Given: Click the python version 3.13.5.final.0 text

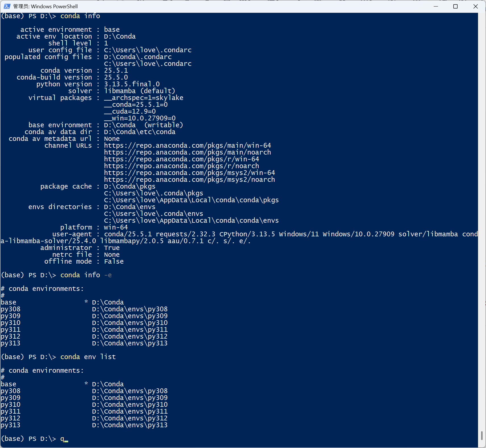Looking at the screenshot, I should pyautogui.click(x=132, y=84).
